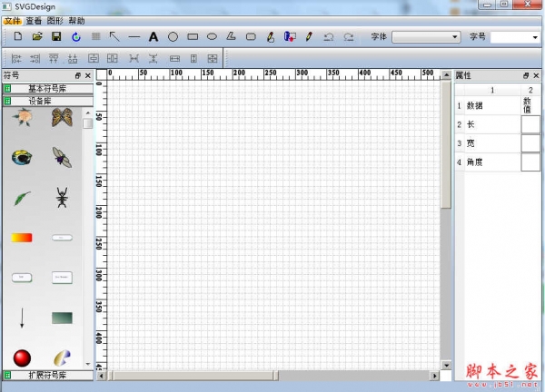Pick the down arrow symbol

(x=22, y=318)
